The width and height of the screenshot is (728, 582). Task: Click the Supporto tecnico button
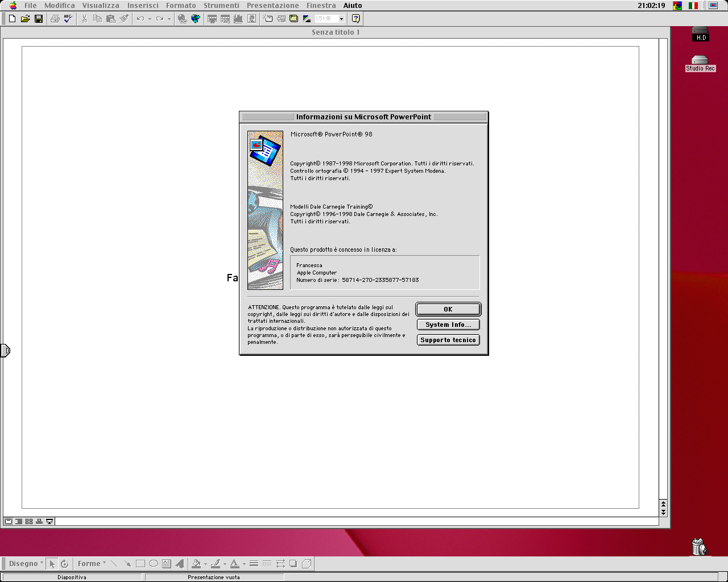pyautogui.click(x=448, y=340)
